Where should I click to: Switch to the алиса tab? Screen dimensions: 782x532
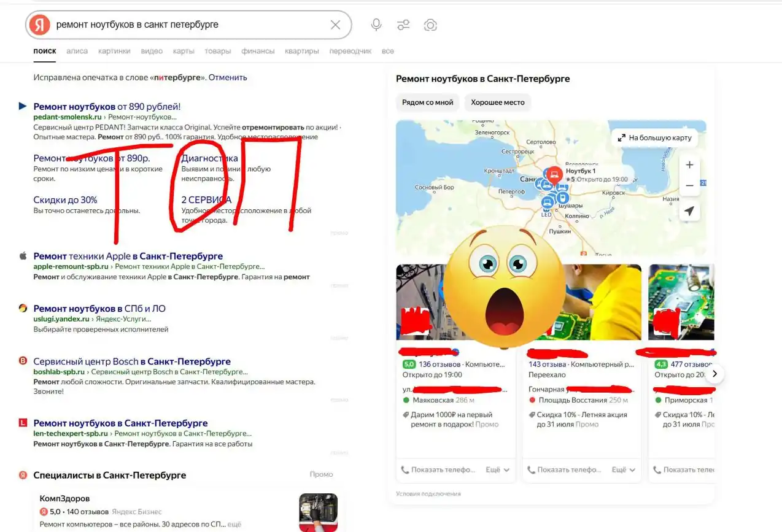click(x=77, y=52)
